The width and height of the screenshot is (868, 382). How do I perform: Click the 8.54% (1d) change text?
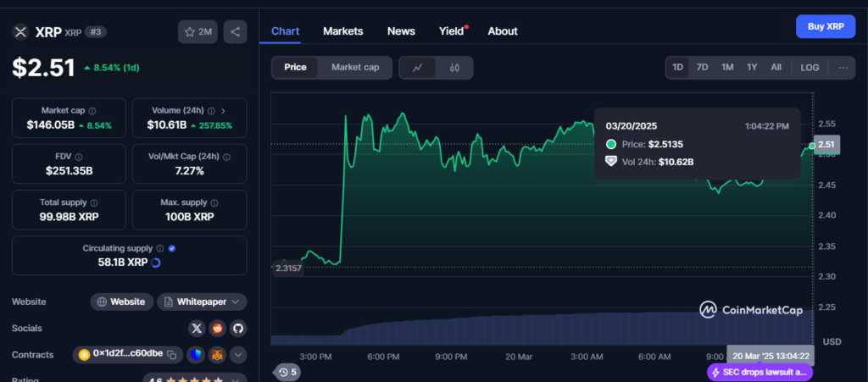click(x=116, y=68)
